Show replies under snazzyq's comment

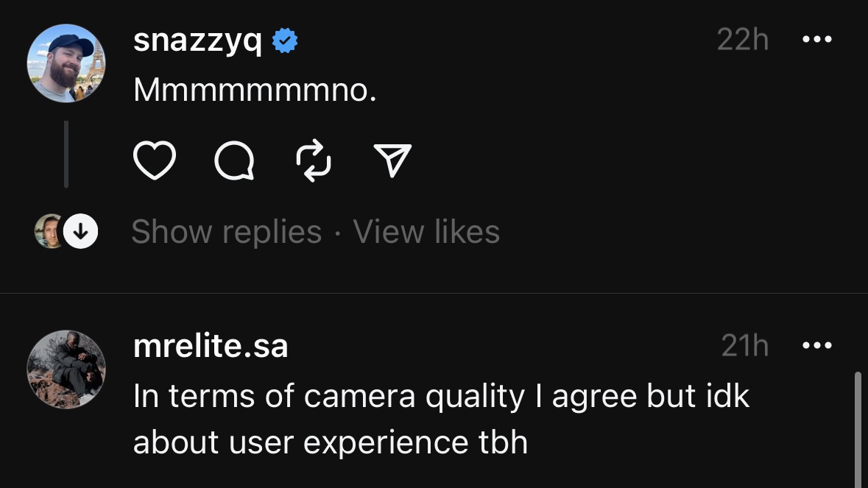point(226,232)
